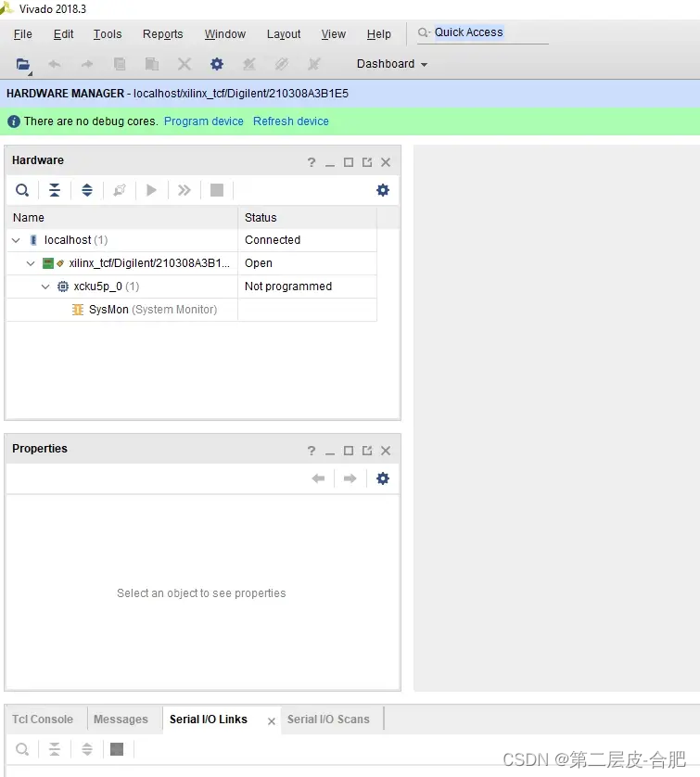Collapse all in Hardware panel toolbar
This screenshot has height=777, width=700.
point(55,190)
